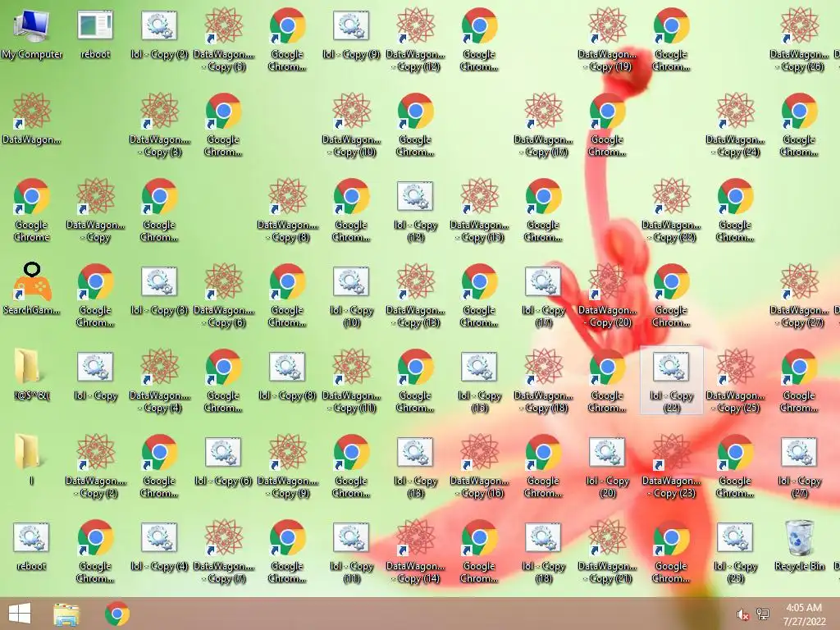Click DataWagon - Copy (20) shortcut

click(x=607, y=296)
